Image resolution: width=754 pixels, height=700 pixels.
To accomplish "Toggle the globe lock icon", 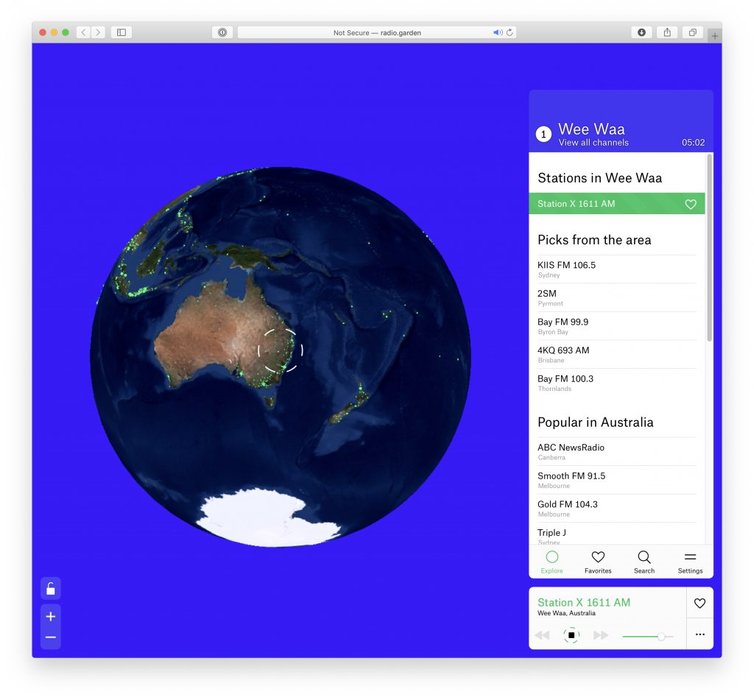I will (50, 588).
